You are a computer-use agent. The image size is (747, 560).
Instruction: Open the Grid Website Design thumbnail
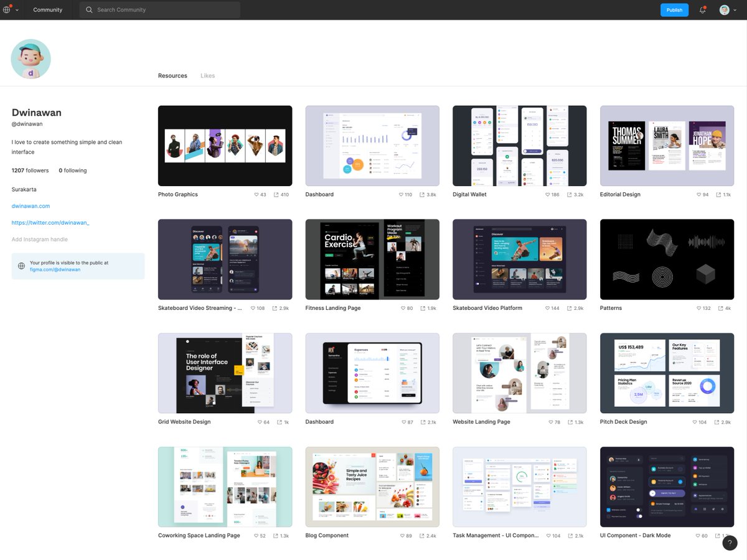(225, 373)
